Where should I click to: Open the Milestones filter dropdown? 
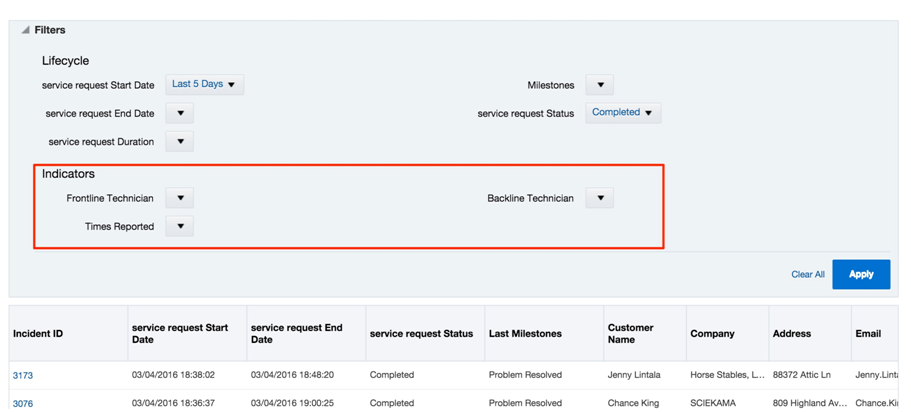(x=599, y=85)
